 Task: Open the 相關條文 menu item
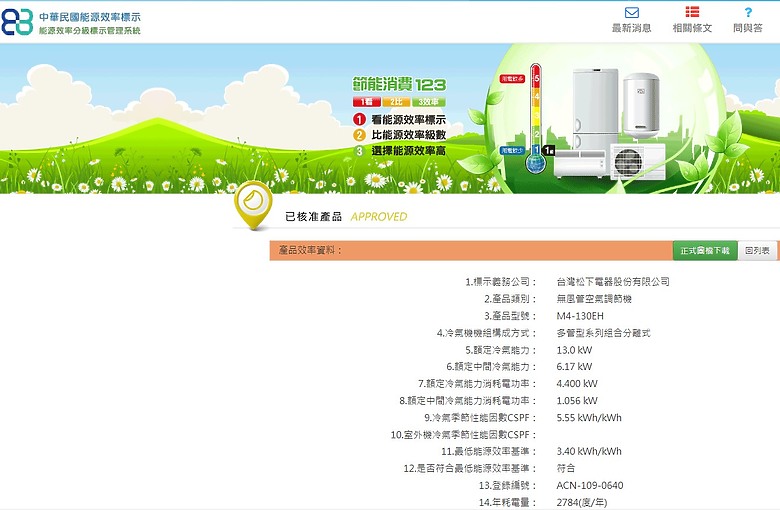(x=692, y=28)
